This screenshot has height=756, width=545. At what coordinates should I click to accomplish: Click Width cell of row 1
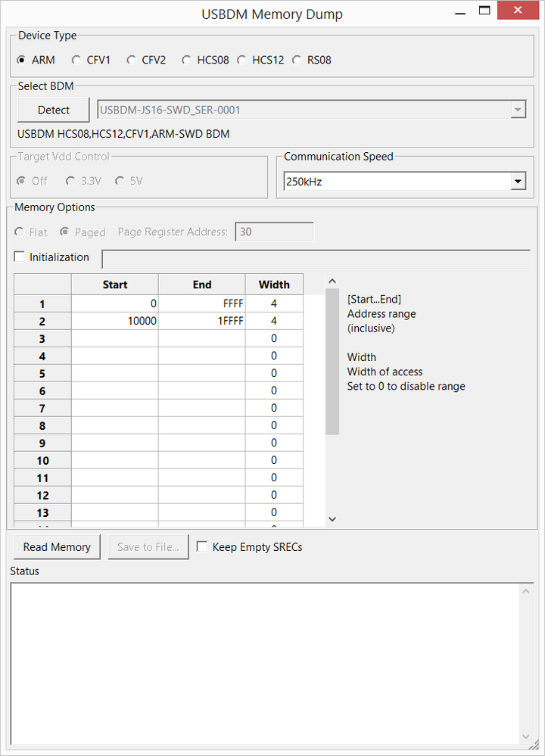pos(274,303)
